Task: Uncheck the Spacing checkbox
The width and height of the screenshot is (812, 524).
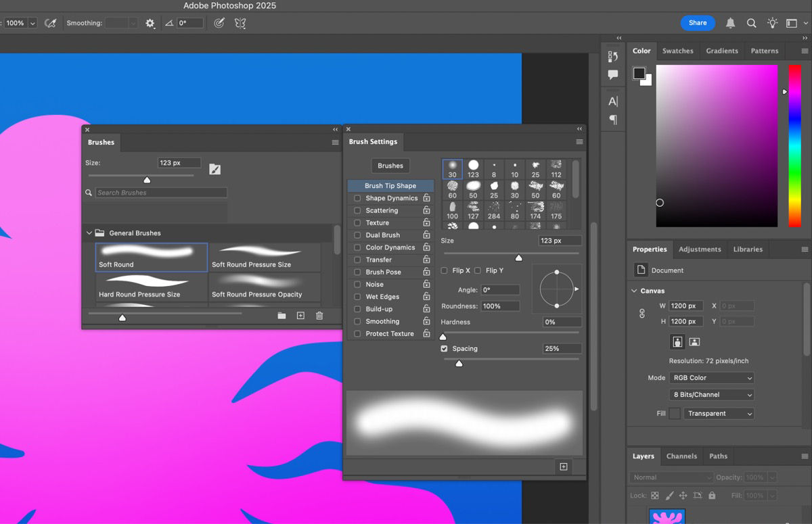Action: 444,349
